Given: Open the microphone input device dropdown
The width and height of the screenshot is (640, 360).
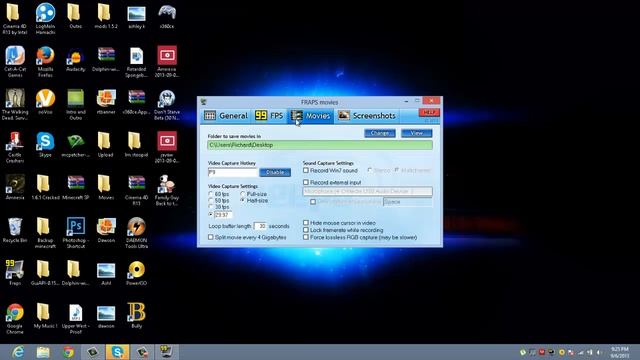Looking at the screenshot, I should (x=367, y=191).
